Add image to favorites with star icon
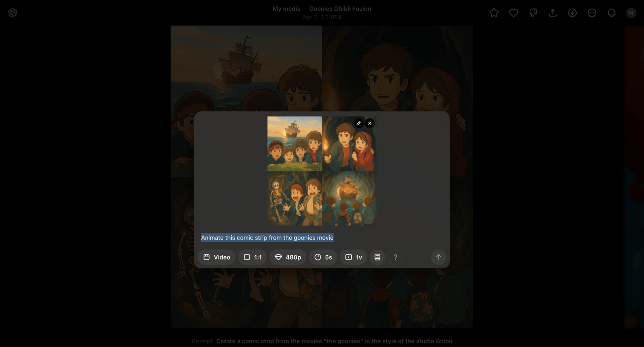 coord(494,13)
